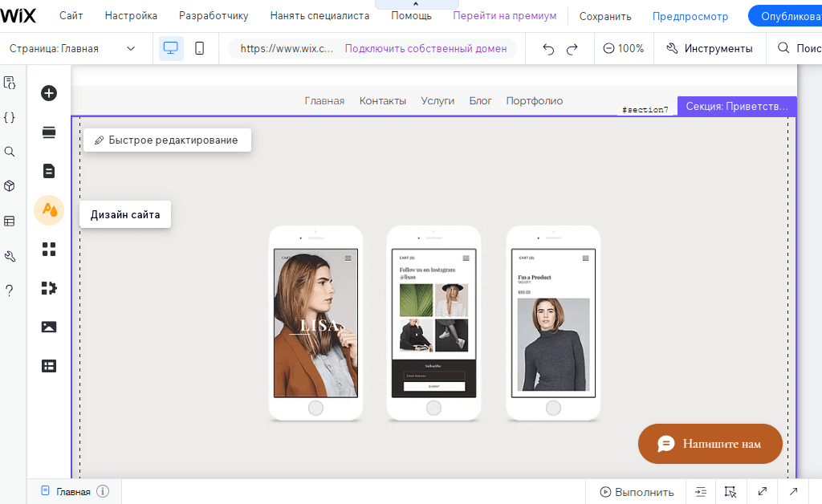The image size is (822, 504).
Task: Open the 100% zoom control
Action: pos(624,48)
